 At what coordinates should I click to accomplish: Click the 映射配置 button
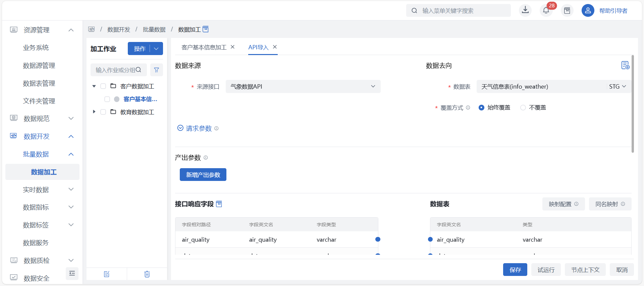pyautogui.click(x=563, y=204)
